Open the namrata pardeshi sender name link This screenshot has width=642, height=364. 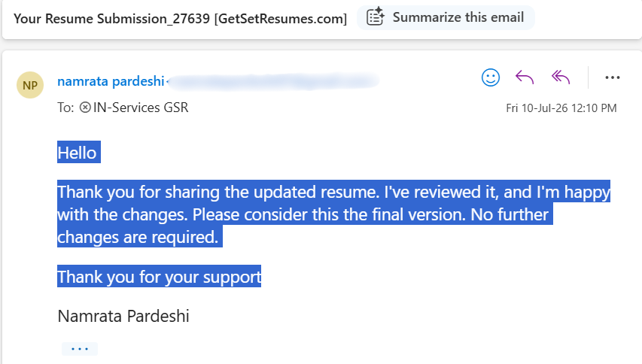[111, 81]
